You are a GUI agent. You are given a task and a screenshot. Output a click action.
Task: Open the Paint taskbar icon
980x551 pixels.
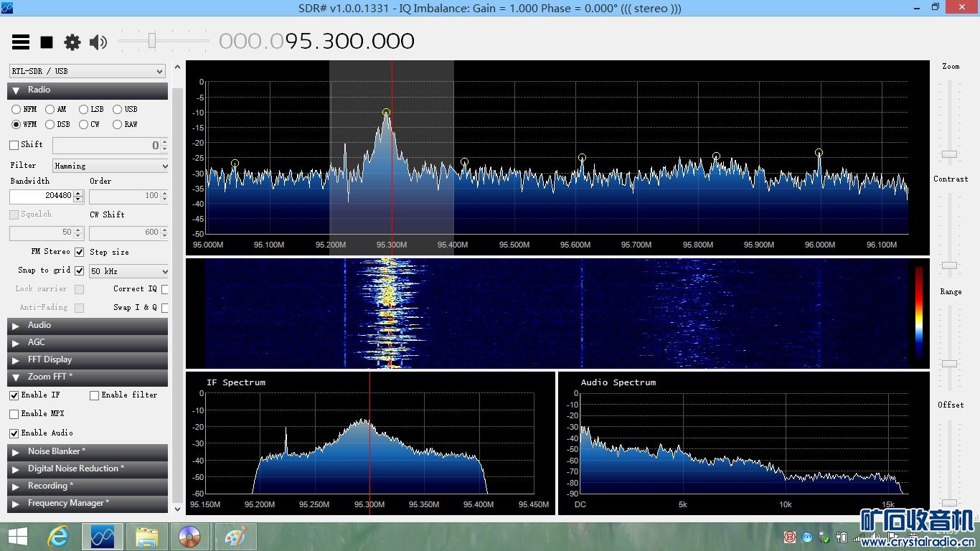(235, 537)
